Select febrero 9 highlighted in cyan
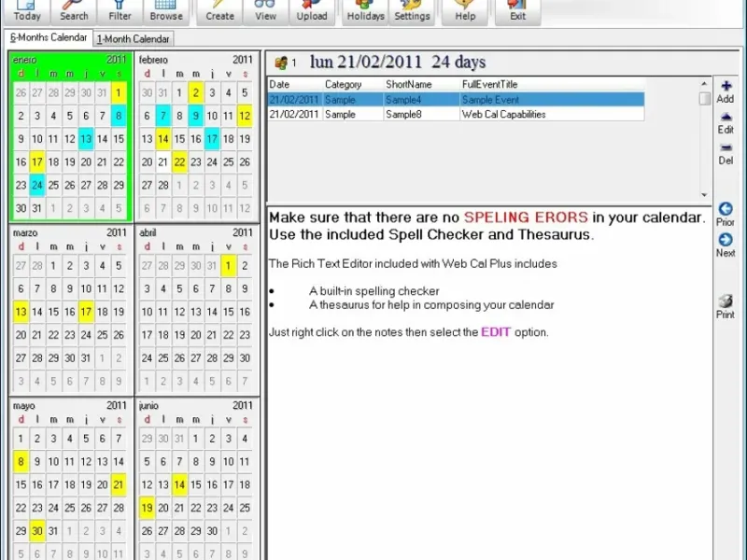The image size is (747, 560). pyautogui.click(x=196, y=116)
